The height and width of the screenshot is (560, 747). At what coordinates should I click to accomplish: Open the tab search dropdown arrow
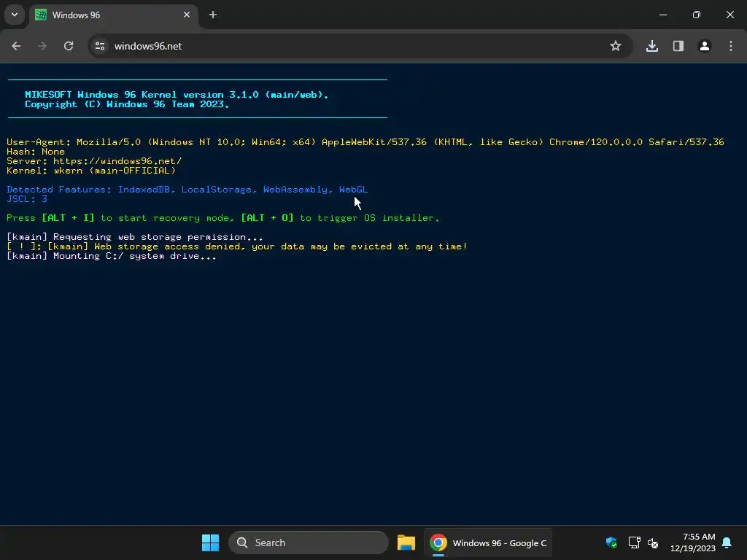15,15
